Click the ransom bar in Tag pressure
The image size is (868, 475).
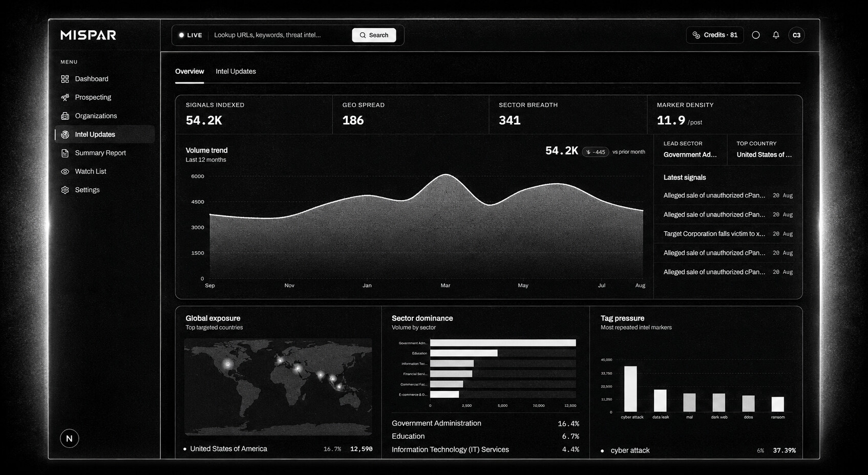click(x=778, y=404)
